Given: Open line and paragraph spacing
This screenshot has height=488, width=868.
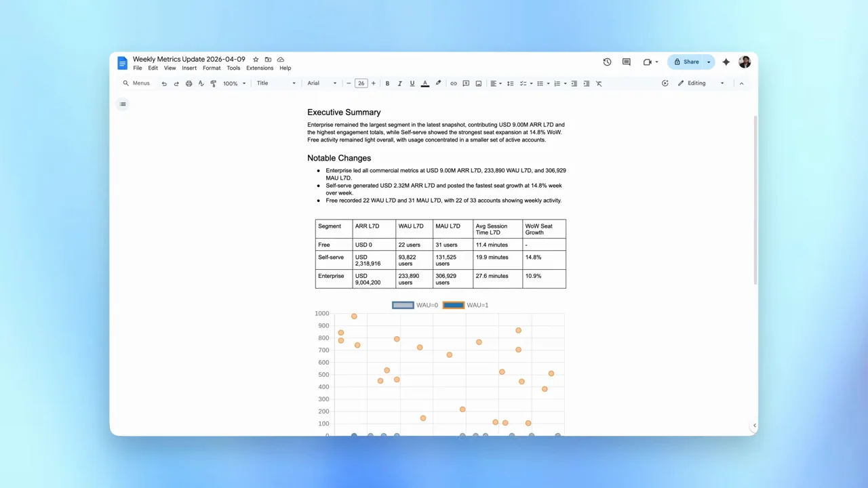Looking at the screenshot, I should pos(510,83).
